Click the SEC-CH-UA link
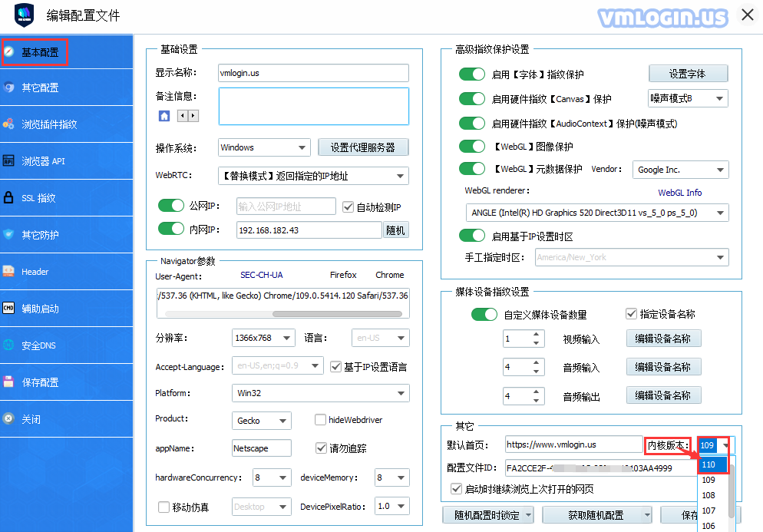The width and height of the screenshot is (763, 532). [261, 275]
